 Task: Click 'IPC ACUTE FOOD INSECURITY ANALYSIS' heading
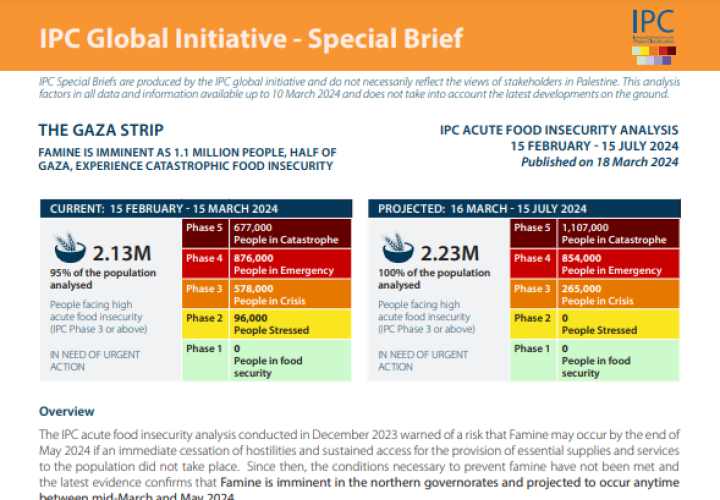click(559, 130)
